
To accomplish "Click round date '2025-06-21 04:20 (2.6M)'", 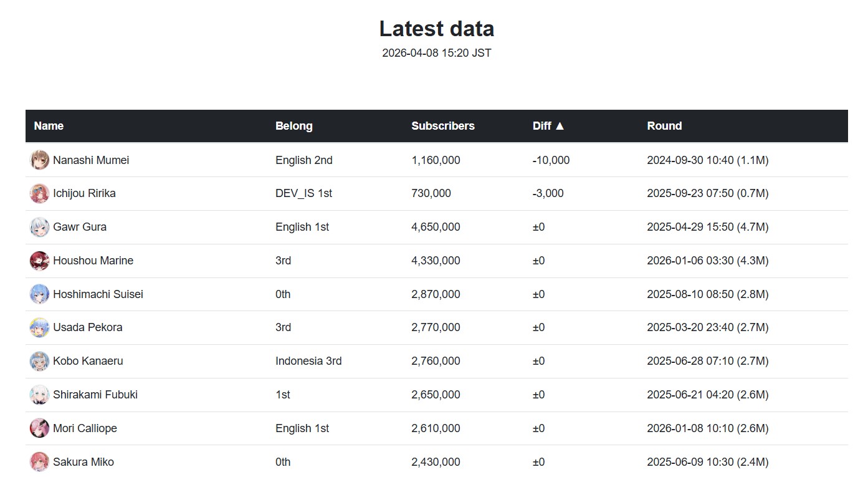I will coord(708,395).
